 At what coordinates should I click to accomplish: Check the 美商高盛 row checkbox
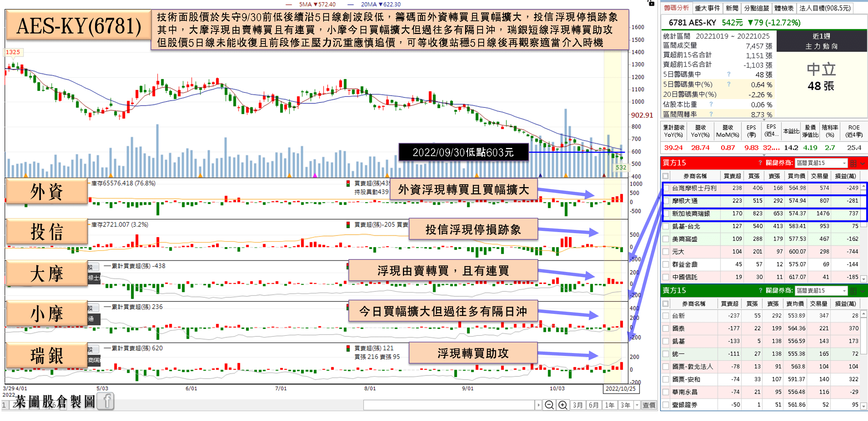[666, 239]
